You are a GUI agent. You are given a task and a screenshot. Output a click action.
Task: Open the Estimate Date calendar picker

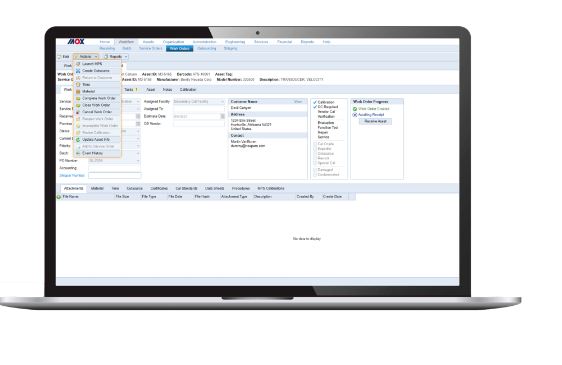[x=223, y=116]
